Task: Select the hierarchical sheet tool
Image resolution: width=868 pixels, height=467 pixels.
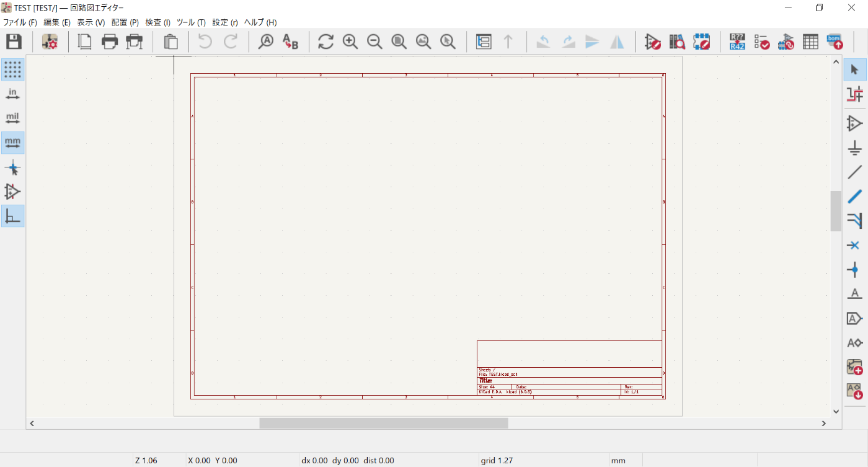Action: click(855, 367)
